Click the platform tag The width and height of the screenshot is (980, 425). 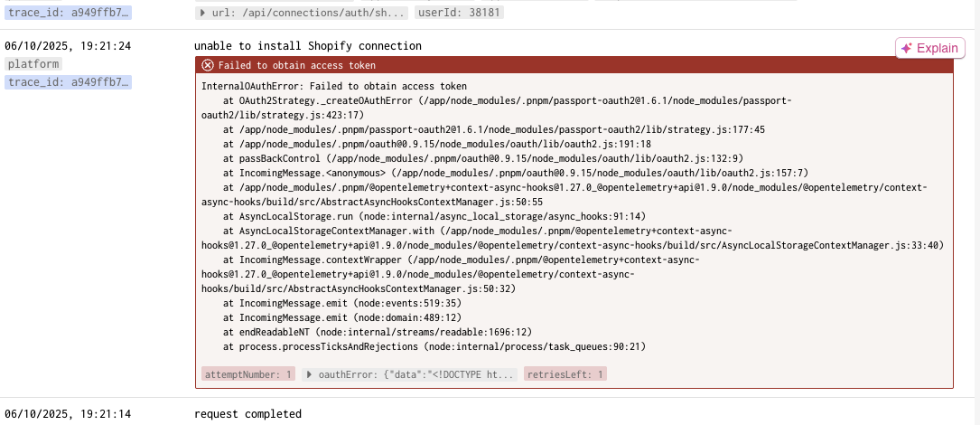(x=33, y=64)
